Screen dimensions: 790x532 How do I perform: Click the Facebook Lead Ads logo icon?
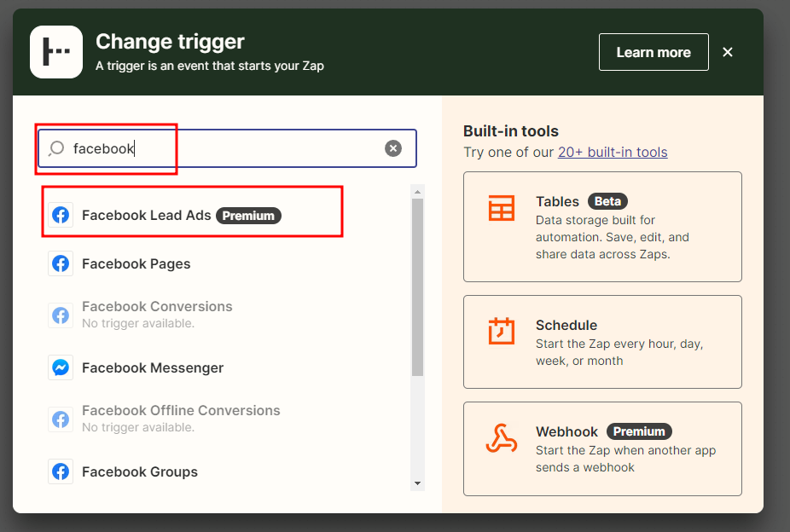click(x=61, y=216)
